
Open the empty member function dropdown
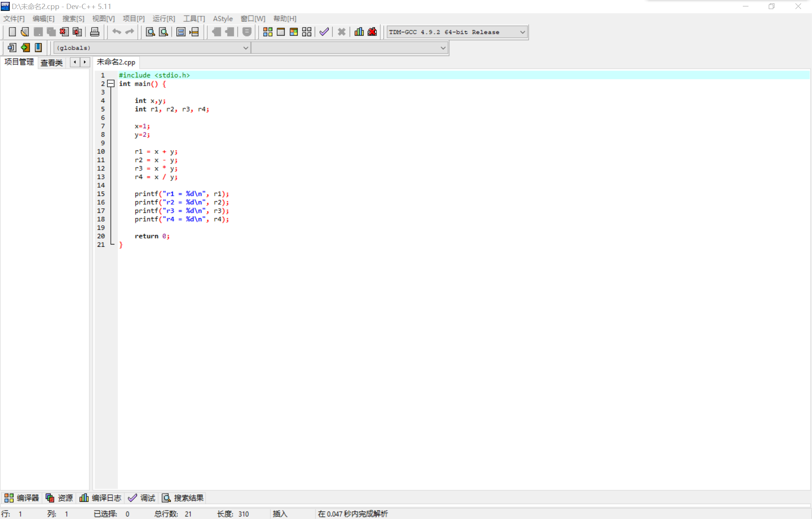pos(443,48)
